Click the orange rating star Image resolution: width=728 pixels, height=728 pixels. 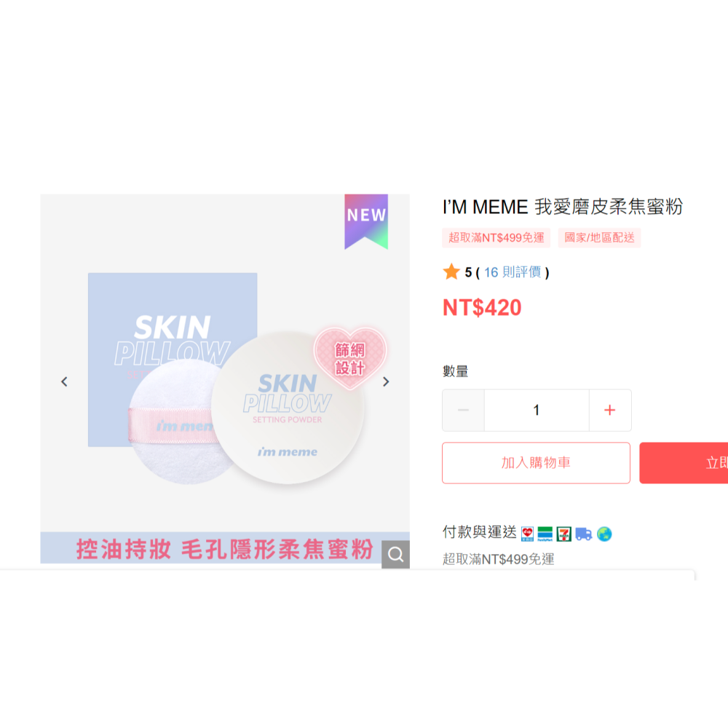(451, 272)
